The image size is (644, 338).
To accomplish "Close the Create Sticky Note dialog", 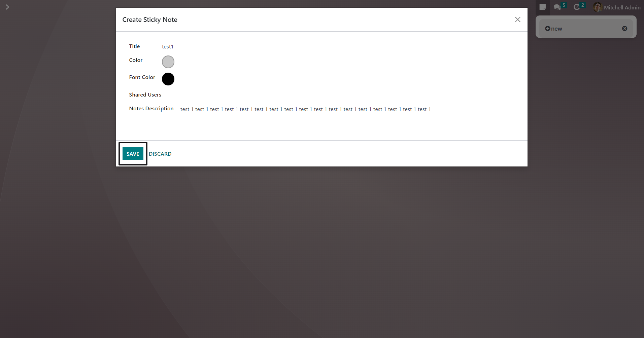I will pos(518,20).
